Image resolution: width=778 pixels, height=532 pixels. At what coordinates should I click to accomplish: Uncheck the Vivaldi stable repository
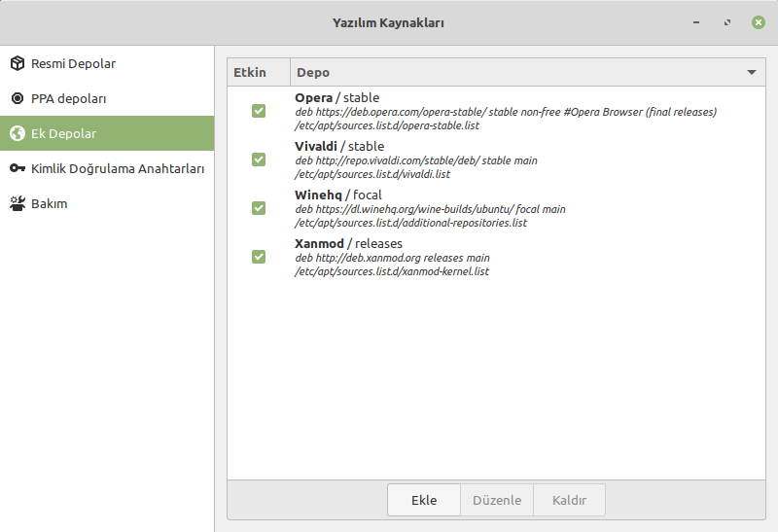pyautogui.click(x=259, y=160)
